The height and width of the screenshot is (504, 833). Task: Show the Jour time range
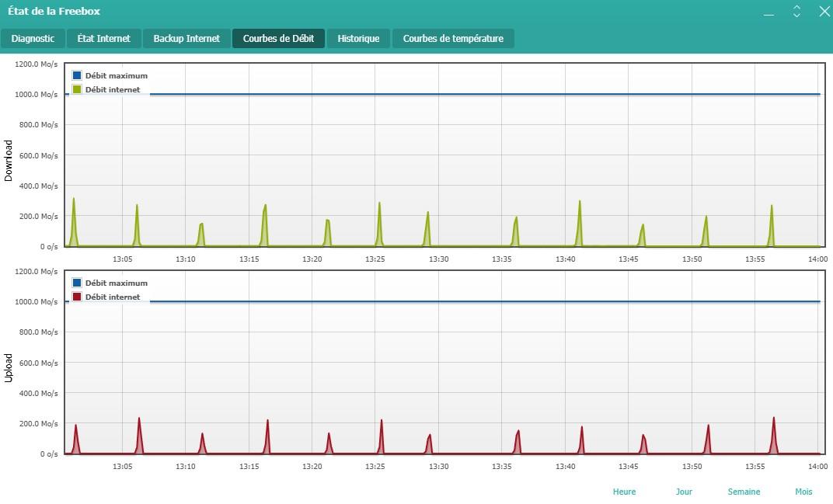[684, 492]
